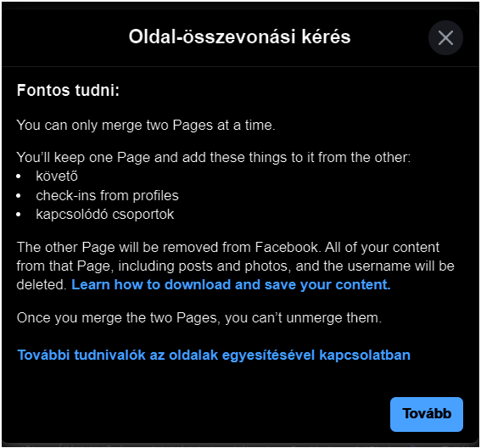
Task: Click the divider line under the dialog title
Action: [x=241, y=66]
